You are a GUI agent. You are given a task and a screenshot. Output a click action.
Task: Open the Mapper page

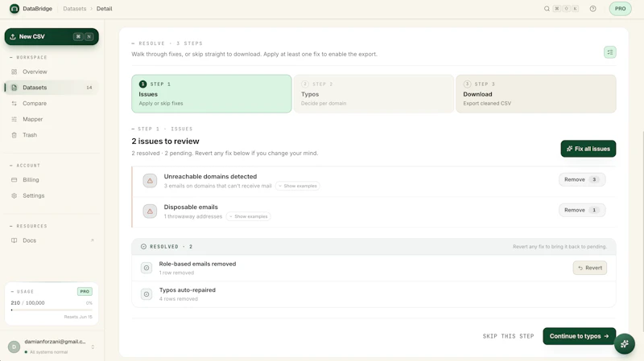52,119
